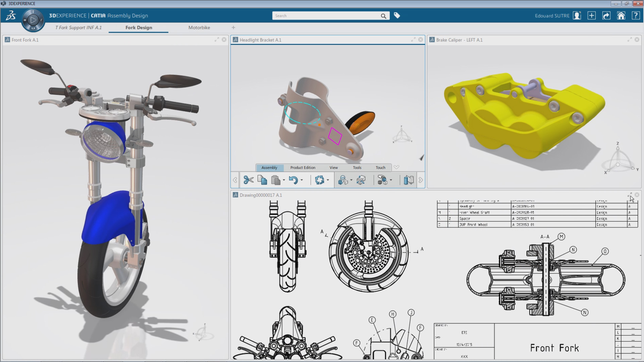
Task: Close the Headlight Bracket A.1 panel
Action: 420,40
